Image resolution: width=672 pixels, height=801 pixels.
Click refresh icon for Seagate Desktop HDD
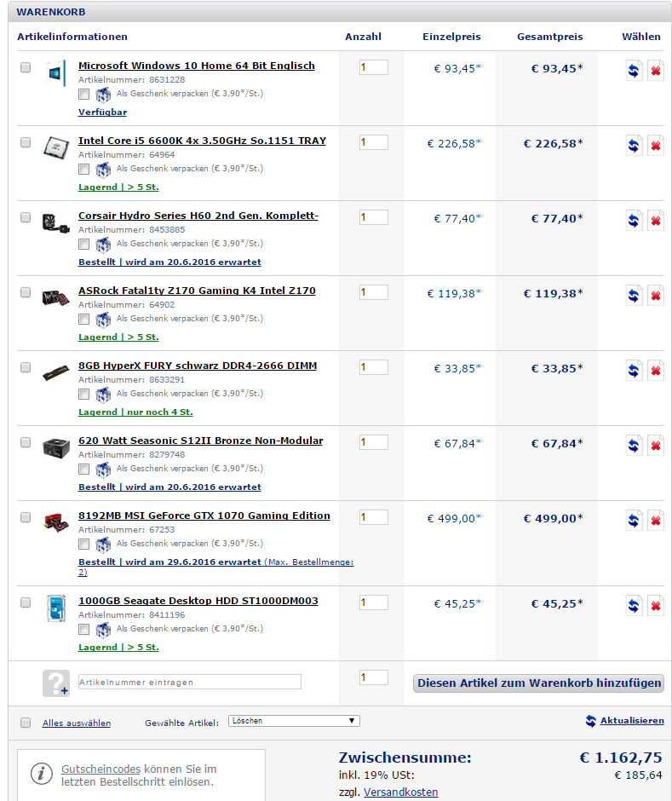point(634,606)
